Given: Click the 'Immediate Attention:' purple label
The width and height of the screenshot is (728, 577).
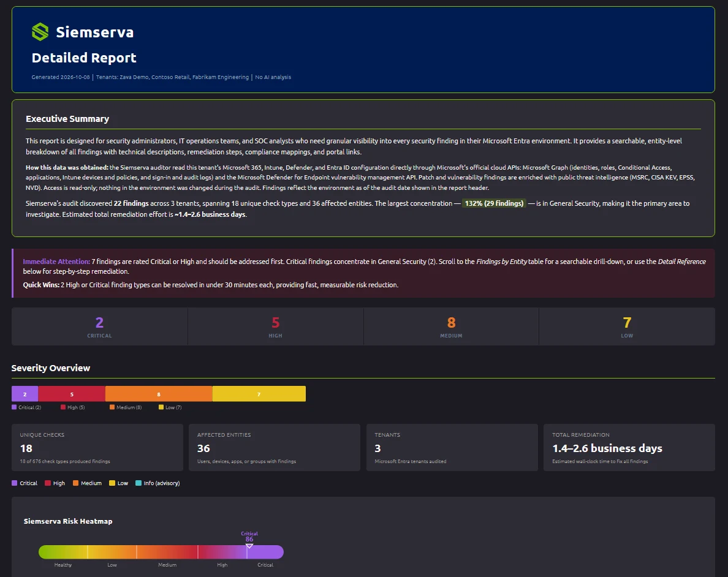Looking at the screenshot, I should tap(56, 262).
